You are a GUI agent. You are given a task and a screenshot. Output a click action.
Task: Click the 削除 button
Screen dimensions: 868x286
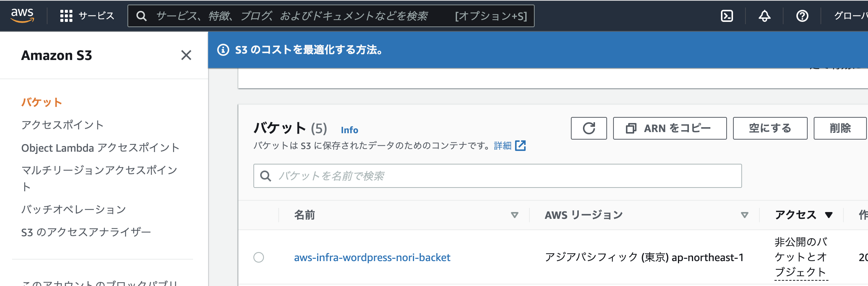pos(840,128)
